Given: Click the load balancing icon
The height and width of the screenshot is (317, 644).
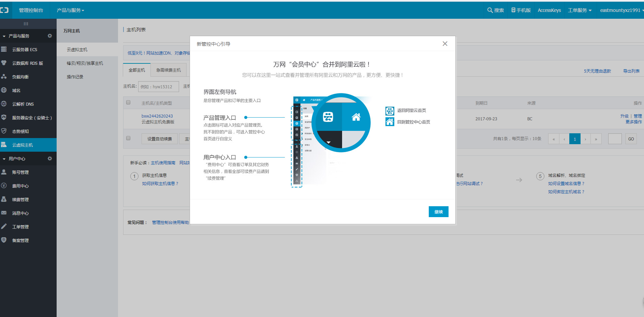Looking at the screenshot, I should [x=4, y=77].
